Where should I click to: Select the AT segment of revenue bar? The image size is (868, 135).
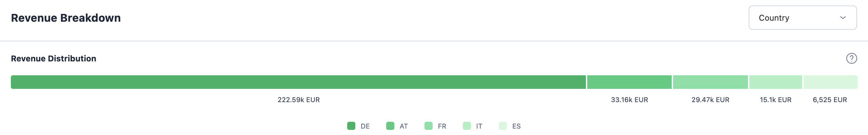(629, 82)
